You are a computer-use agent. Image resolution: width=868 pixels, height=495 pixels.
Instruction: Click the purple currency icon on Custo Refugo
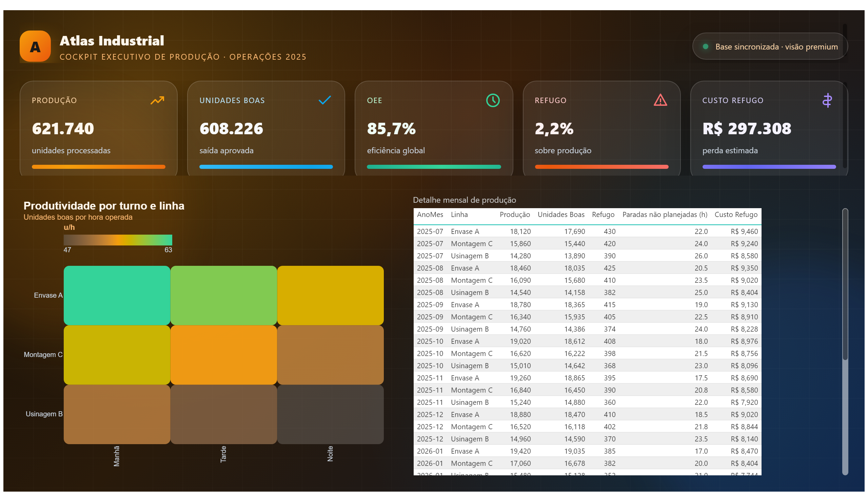pyautogui.click(x=827, y=100)
